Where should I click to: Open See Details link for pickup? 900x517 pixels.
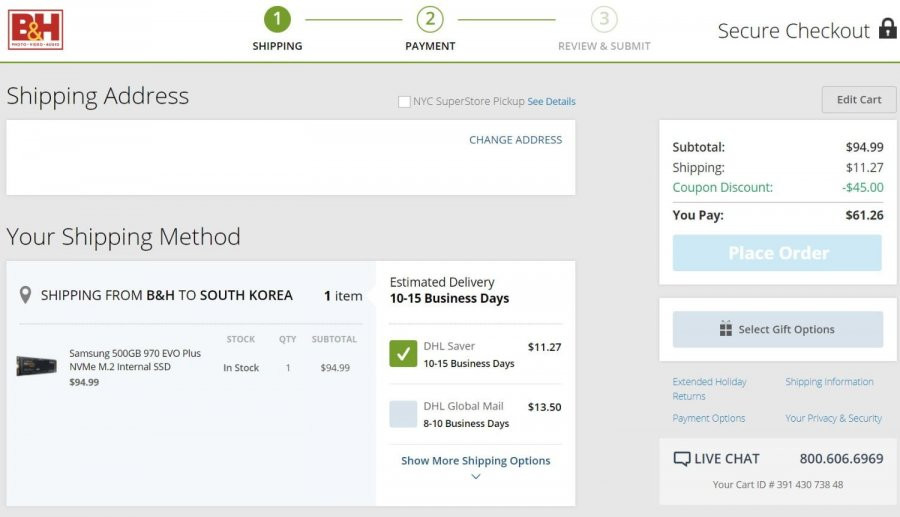551,102
